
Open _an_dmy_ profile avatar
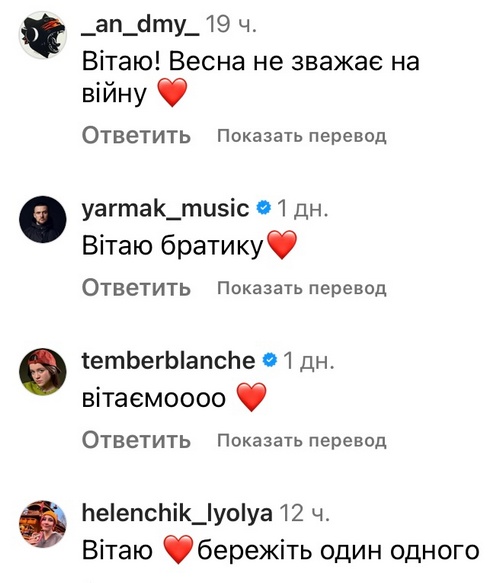tap(43, 35)
